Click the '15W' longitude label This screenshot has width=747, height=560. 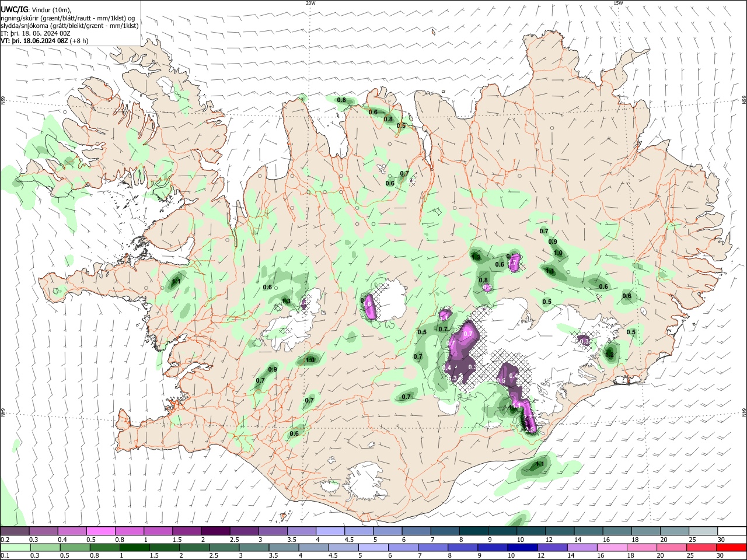618,3
